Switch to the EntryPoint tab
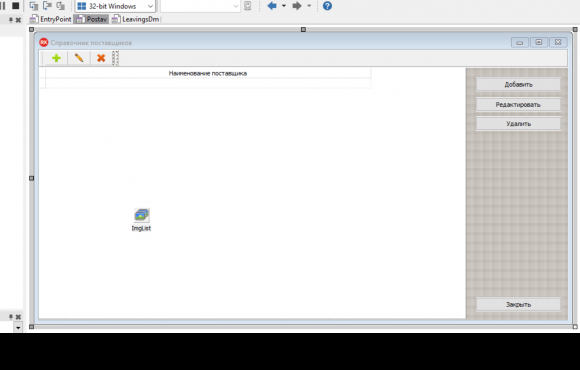Screen dimensions: 580x370 [x=51, y=19]
